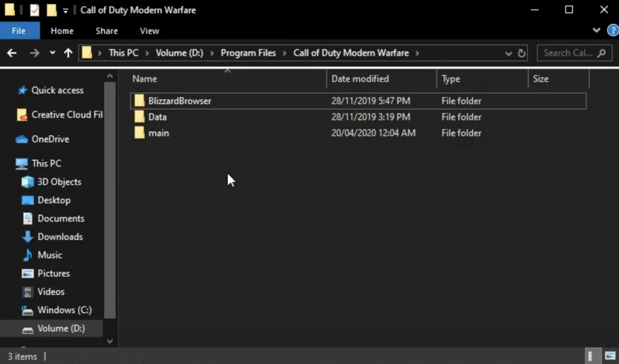The height and width of the screenshot is (364, 619).
Task: Click the Refresh button in address bar
Action: click(522, 53)
